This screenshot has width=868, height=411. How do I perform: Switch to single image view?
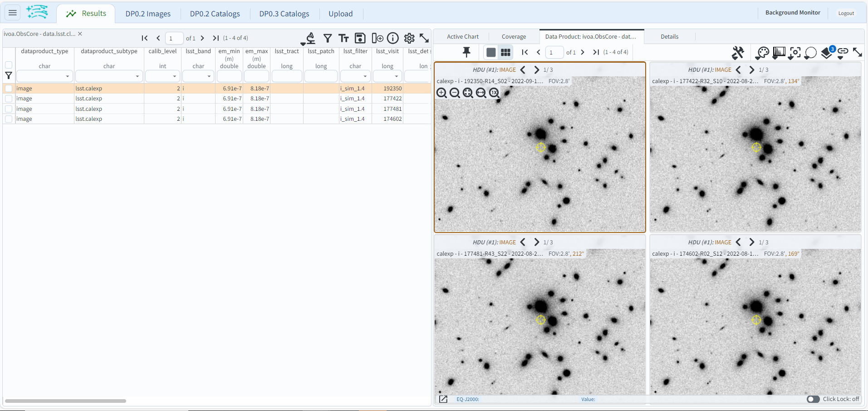point(491,52)
